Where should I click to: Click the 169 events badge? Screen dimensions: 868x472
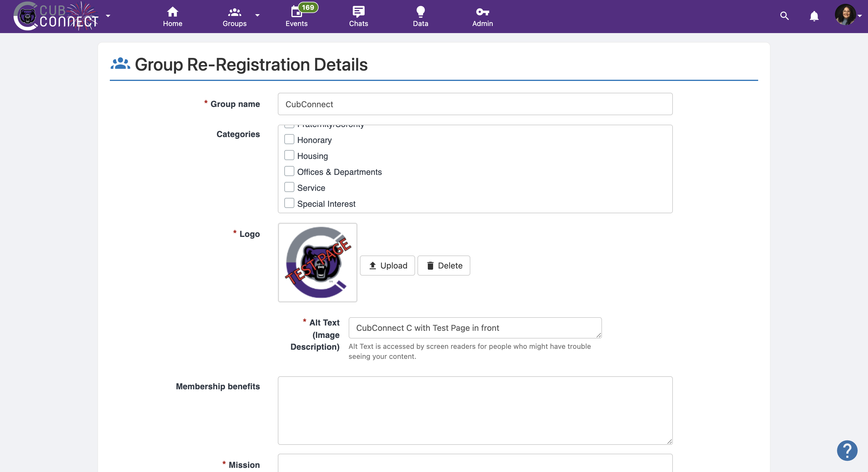pyautogui.click(x=308, y=7)
